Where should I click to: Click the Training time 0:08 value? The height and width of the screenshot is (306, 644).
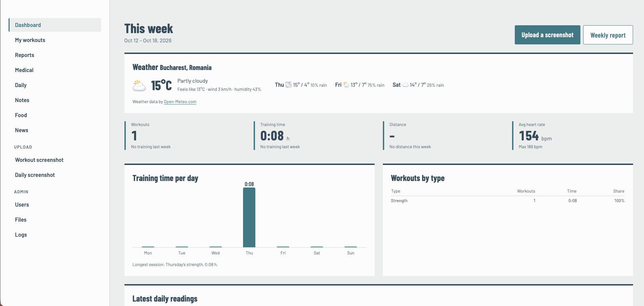pos(272,136)
